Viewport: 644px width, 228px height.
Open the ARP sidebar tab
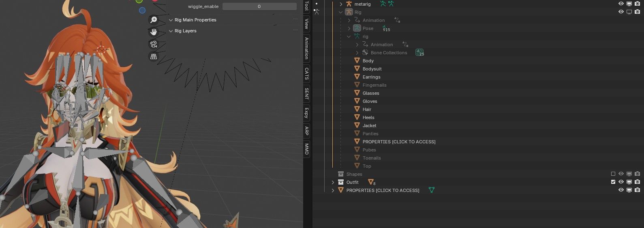click(307, 131)
